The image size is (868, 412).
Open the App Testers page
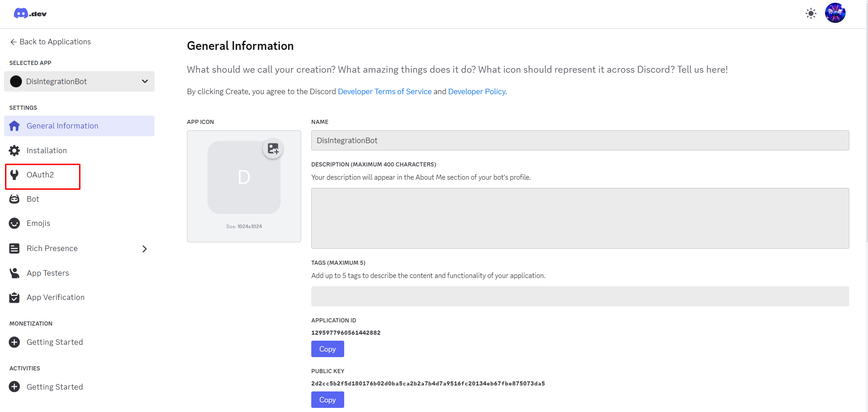point(48,273)
